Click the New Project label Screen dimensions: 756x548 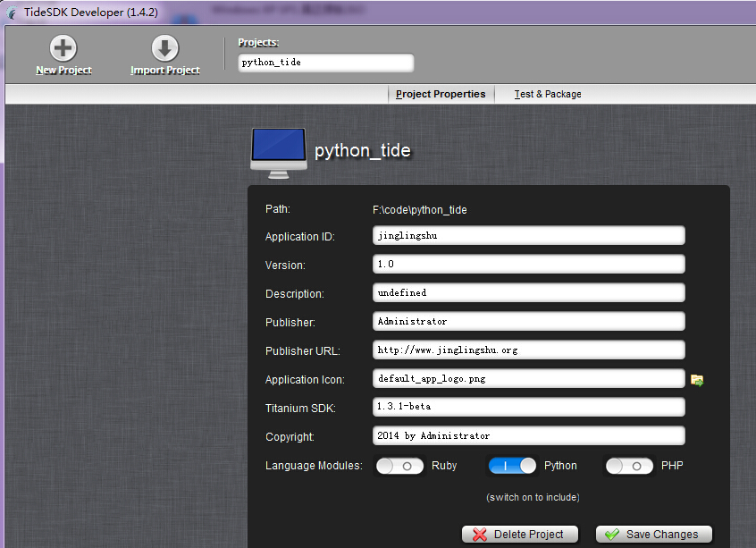(x=63, y=71)
